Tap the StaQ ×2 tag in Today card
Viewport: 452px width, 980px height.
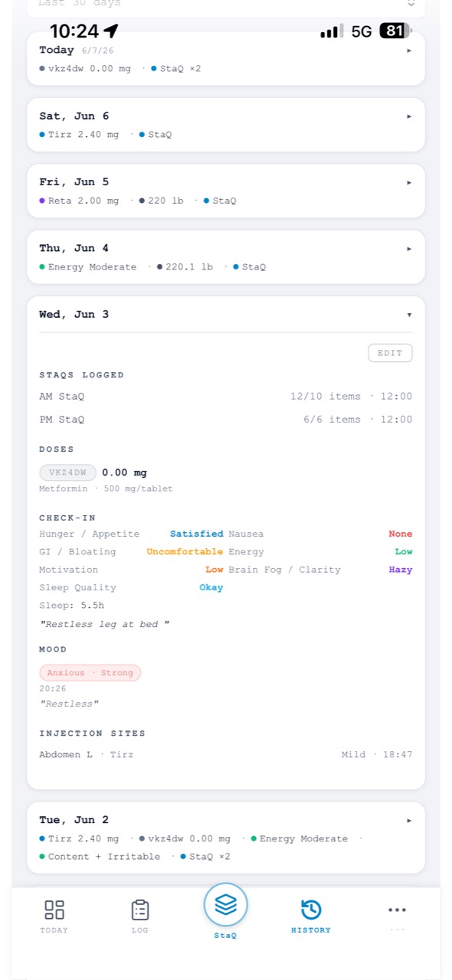[x=175, y=69]
